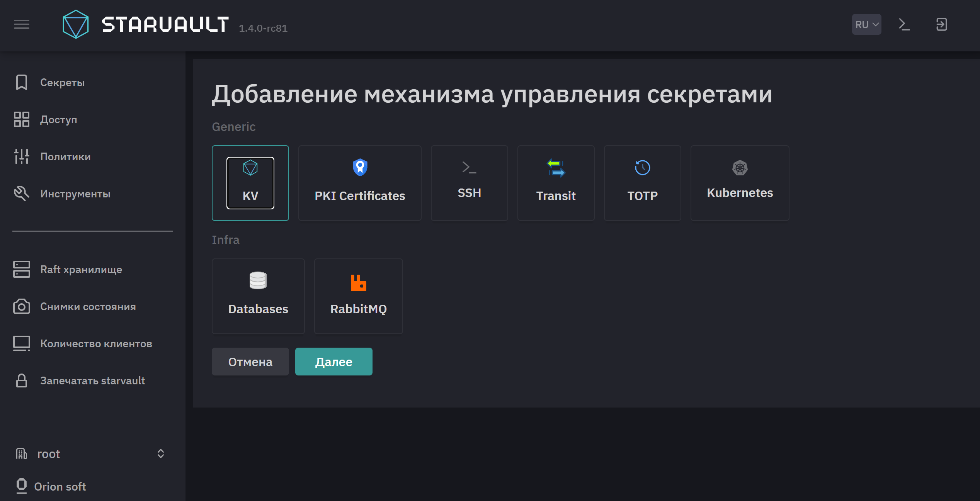
Task: Click the server icon beside Raft хранилище
Action: point(22,269)
